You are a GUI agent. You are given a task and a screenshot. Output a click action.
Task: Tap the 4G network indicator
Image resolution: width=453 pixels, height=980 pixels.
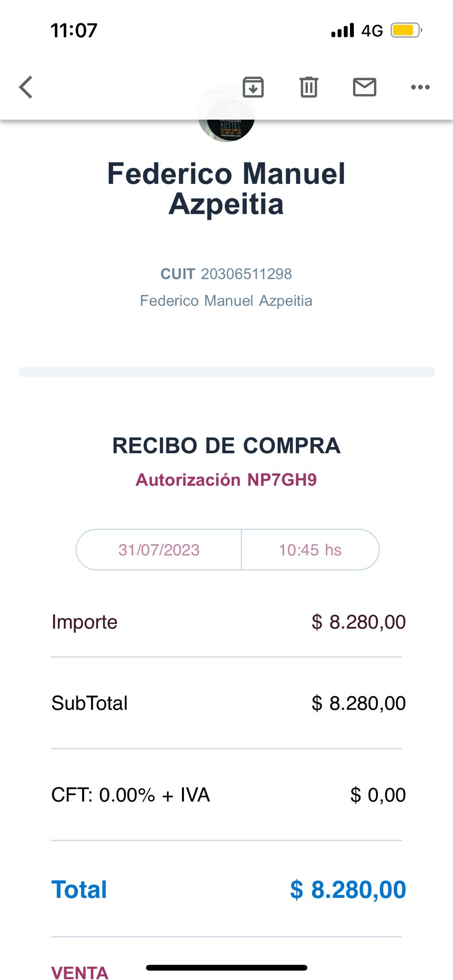(x=372, y=31)
